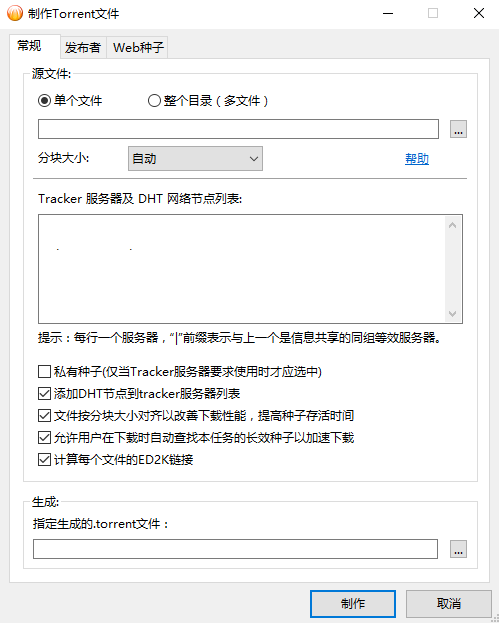This screenshot has width=499, height=623.
Task: Open the 帮助 link
Action: click(417, 159)
